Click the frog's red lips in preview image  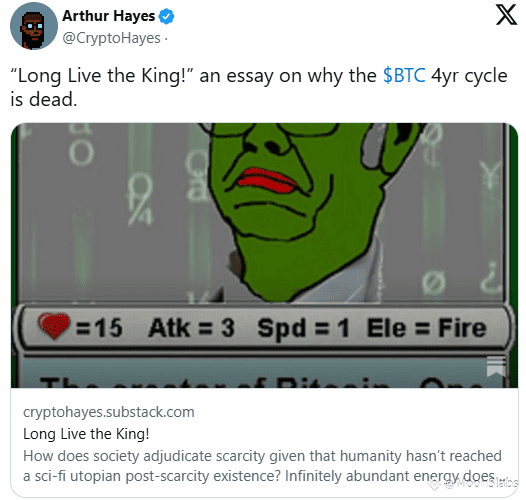[x=267, y=181]
